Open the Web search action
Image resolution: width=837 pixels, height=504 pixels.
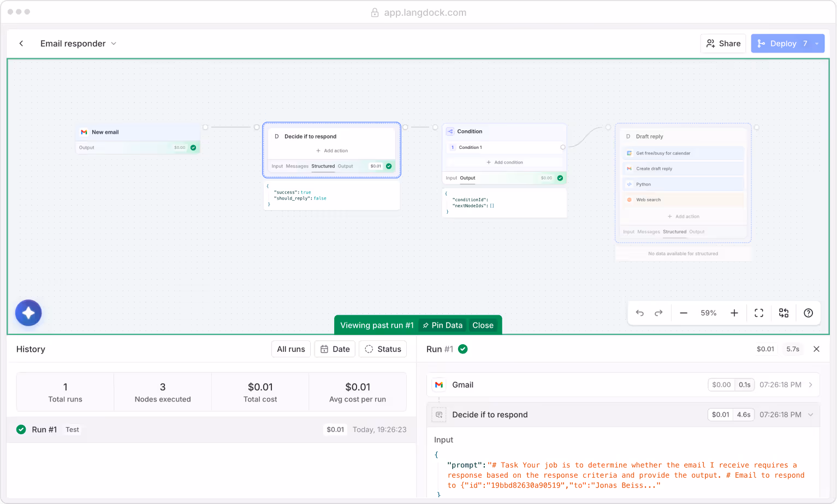coord(684,200)
